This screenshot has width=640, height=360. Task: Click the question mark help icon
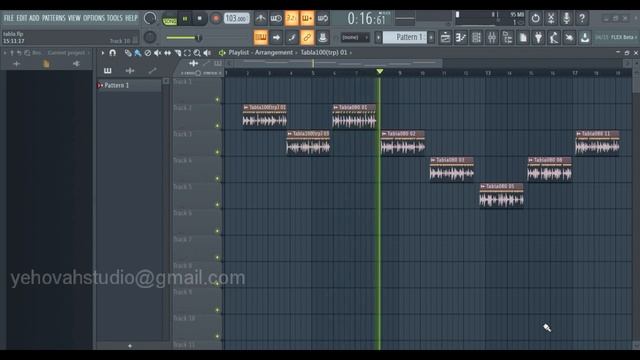click(582, 18)
